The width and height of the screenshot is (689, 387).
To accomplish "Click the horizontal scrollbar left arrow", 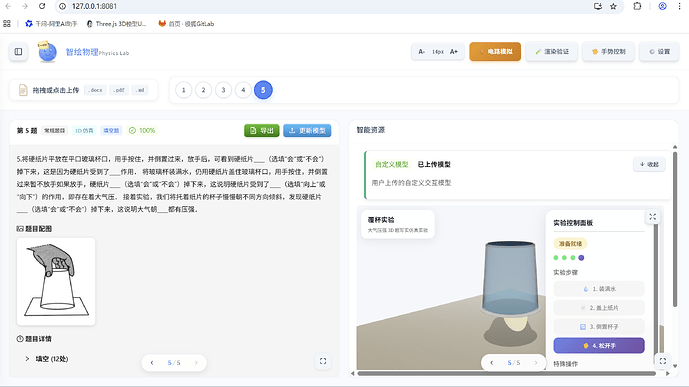I will coord(352,373).
